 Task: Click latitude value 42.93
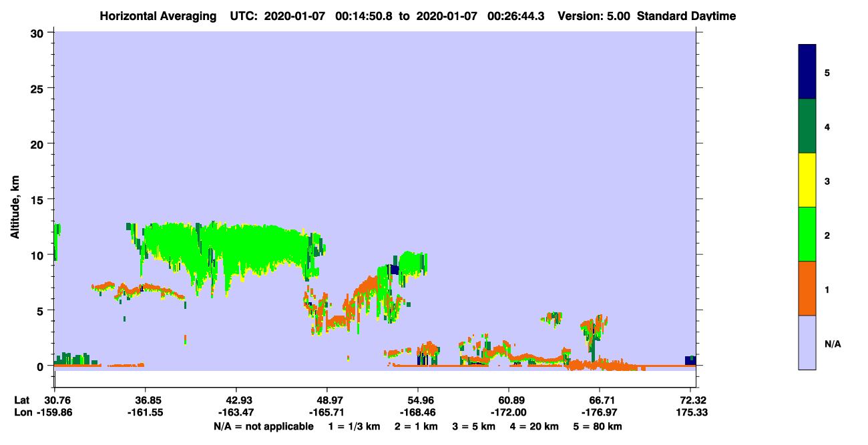(236, 400)
